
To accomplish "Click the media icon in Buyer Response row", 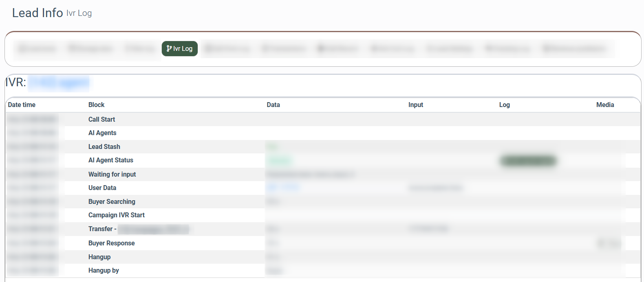I will click(x=602, y=243).
